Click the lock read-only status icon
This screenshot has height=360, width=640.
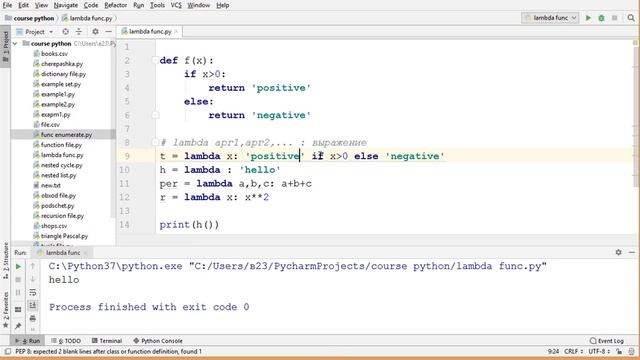point(619,351)
